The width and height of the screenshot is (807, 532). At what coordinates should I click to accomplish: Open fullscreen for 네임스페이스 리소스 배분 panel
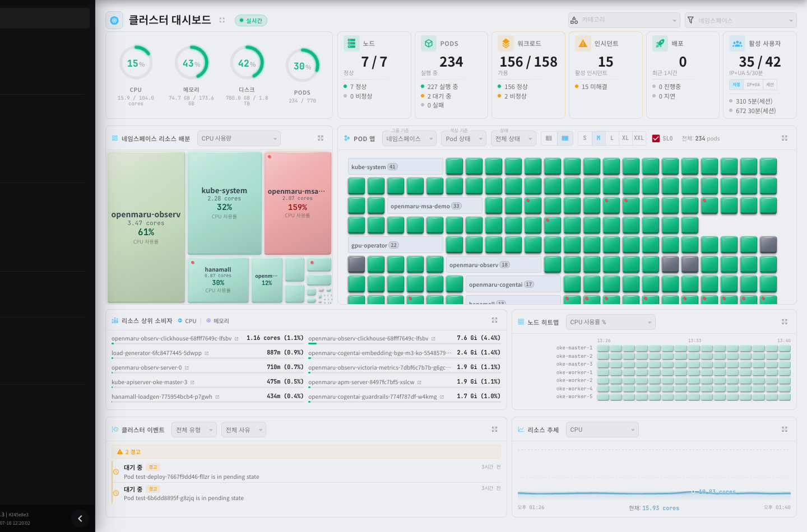pos(321,138)
